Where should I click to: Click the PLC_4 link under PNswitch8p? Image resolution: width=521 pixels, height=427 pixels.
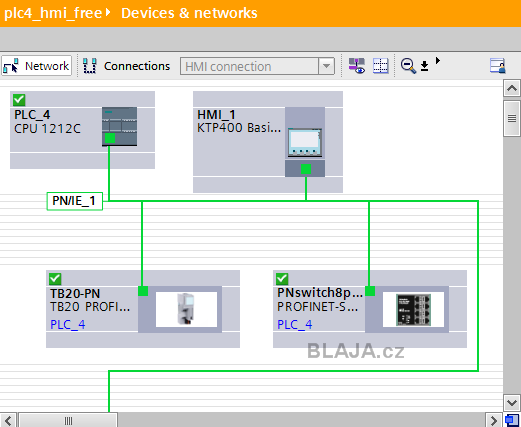point(295,324)
